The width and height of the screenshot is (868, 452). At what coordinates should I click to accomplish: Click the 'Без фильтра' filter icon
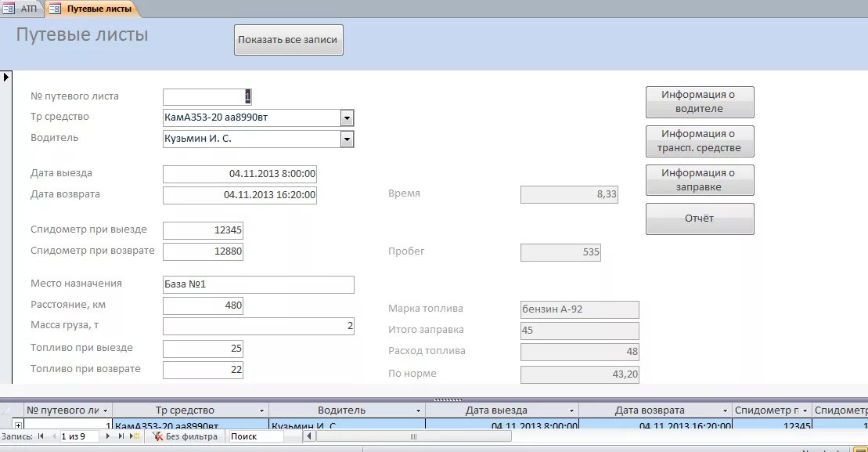tap(158, 436)
